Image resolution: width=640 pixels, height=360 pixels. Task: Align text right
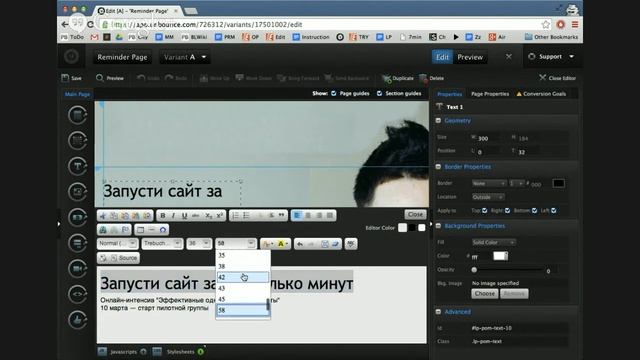(x=319, y=216)
